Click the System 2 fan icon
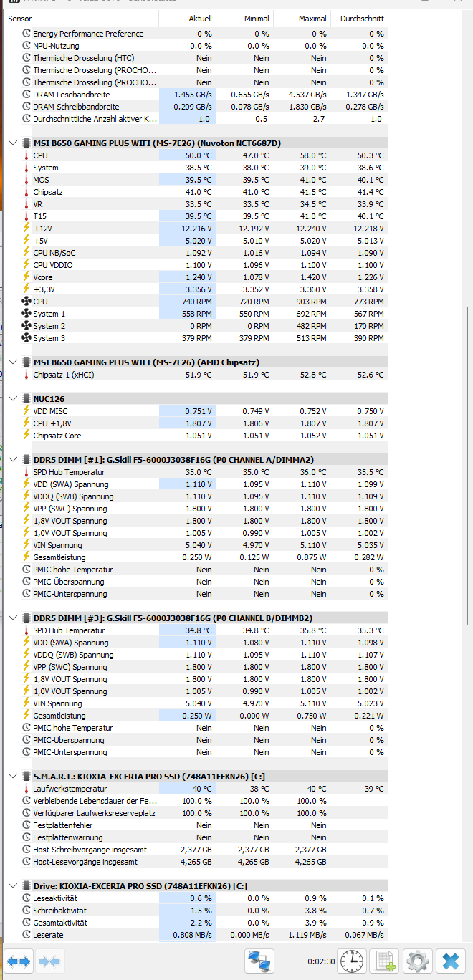 tap(27, 326)
